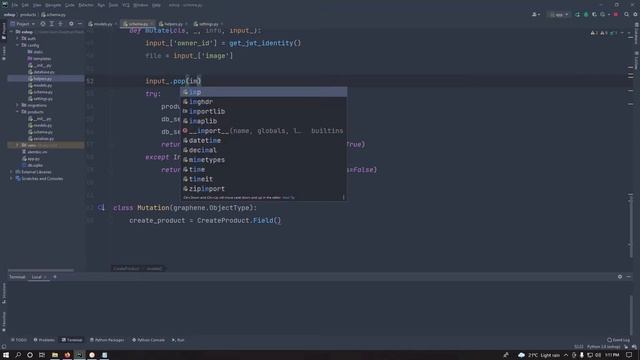Close the settings.py editor tab
The height and width of the screenshot is (360, 640).
click(x=222, y=24)
